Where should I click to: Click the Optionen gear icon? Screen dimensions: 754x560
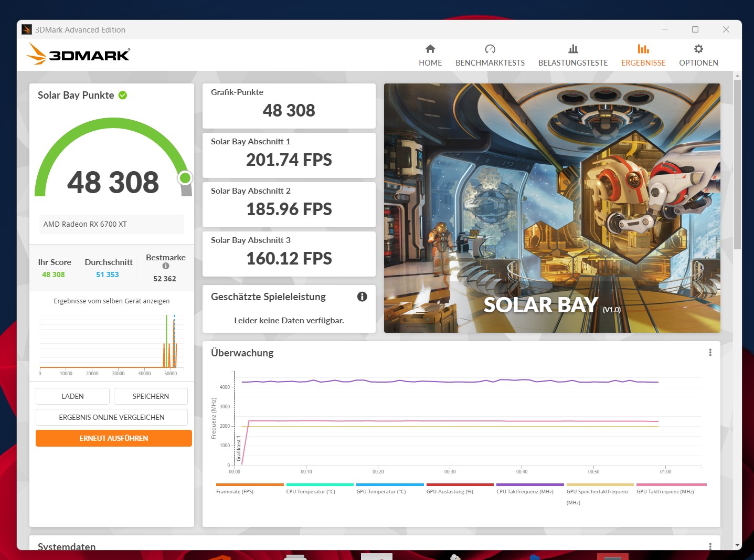(698, 49)
